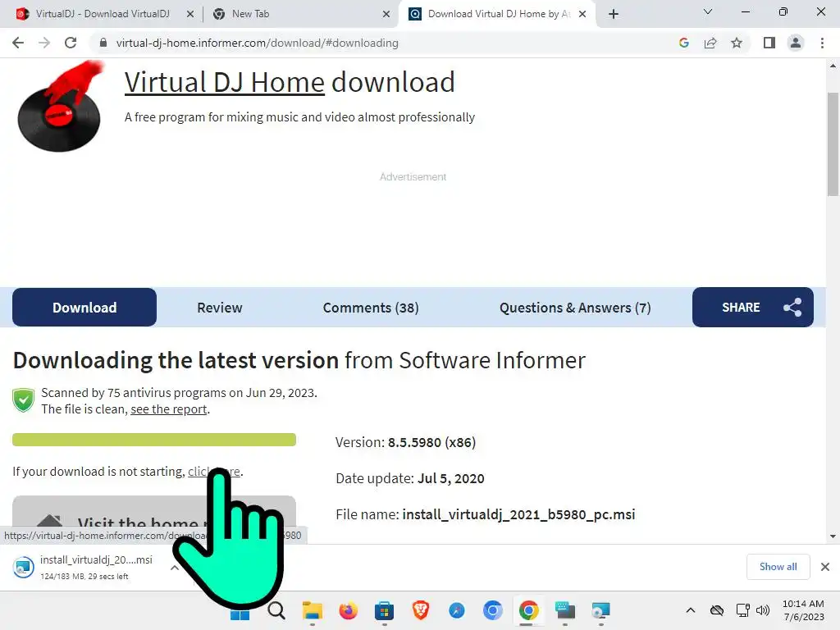Open File Explorer from the taskbar
The width and height of the screenshot is (840, 630).
coord(313,610)
